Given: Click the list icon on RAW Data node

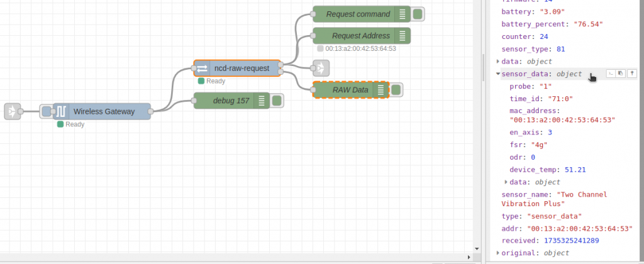Looking at the screenshot, I should (380, 89).
